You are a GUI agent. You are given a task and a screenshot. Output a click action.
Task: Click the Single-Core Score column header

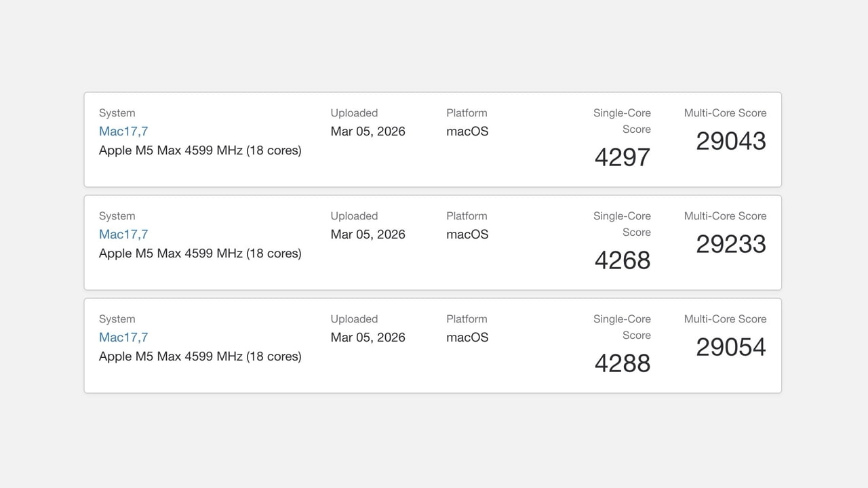tap(622, 121)
